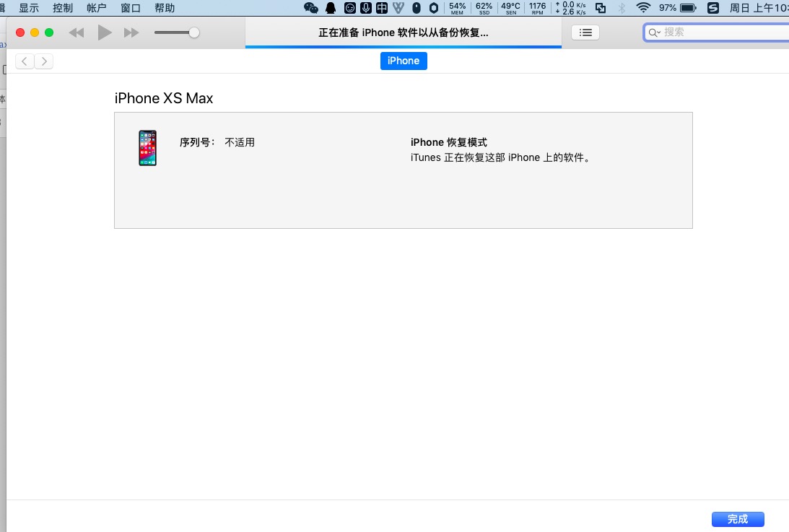
Task: Open the 显示 menu
Action: click(29, 8)
